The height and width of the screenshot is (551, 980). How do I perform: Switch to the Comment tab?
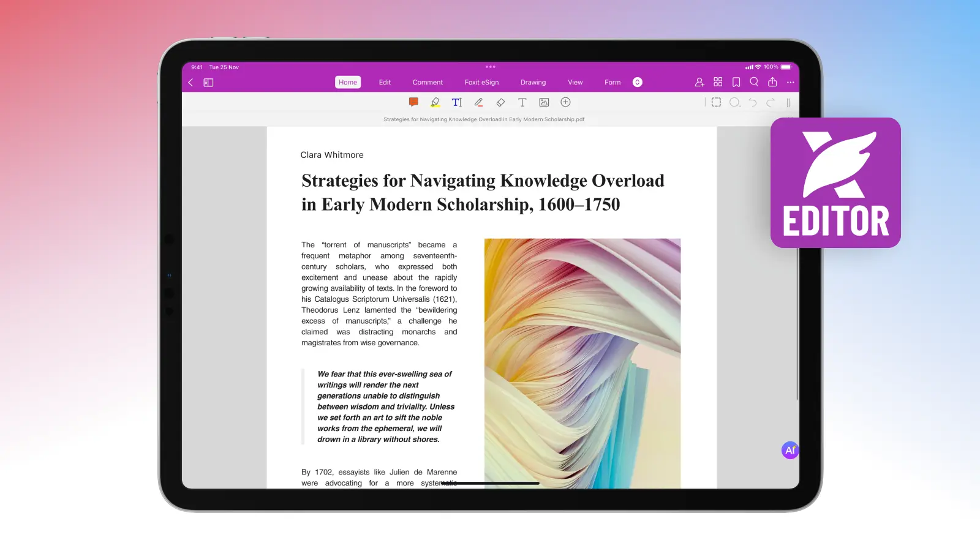pos(428,82)
